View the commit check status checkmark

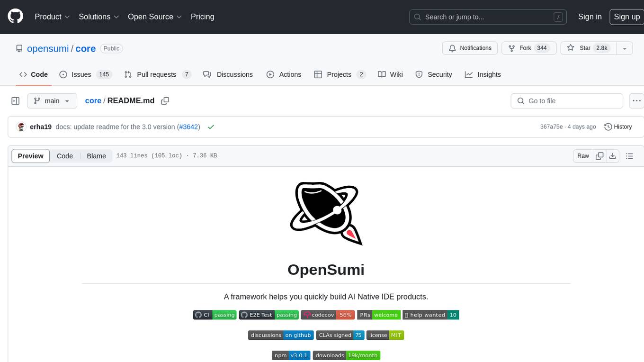(211, 127)
